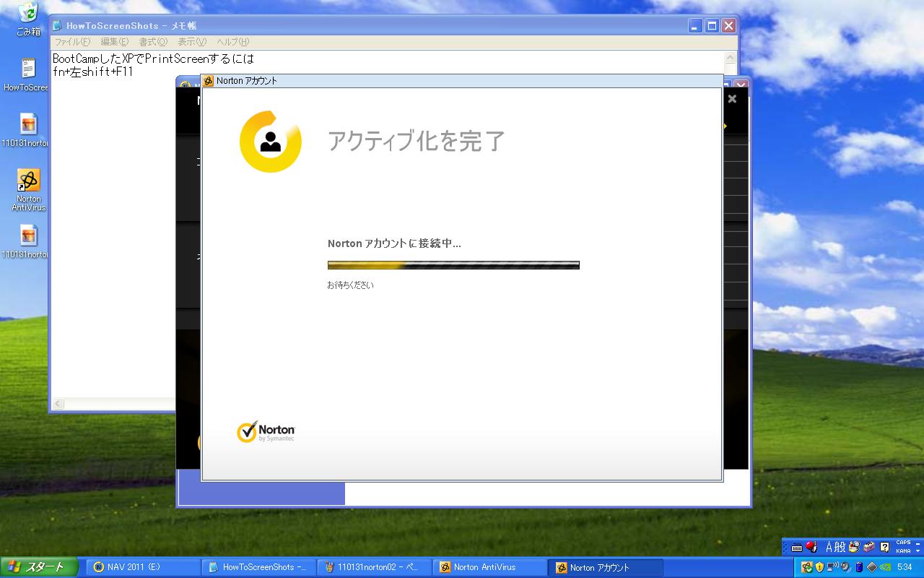The image size is (924, 578).
Task: Click the Norton アカウント title bar icon
Action: tap(208, 81)
